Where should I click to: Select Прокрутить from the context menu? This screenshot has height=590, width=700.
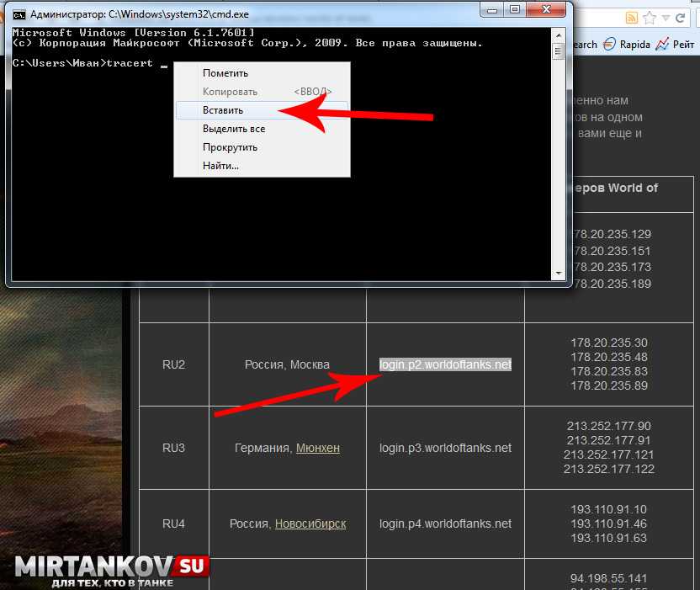[x=230, y=147]
